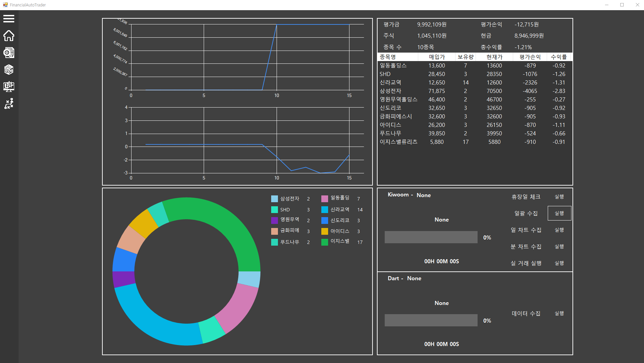Click the 이지스밸 green legend swatch
This screenshot has width=644, height=363.
[x=325, y=242]
